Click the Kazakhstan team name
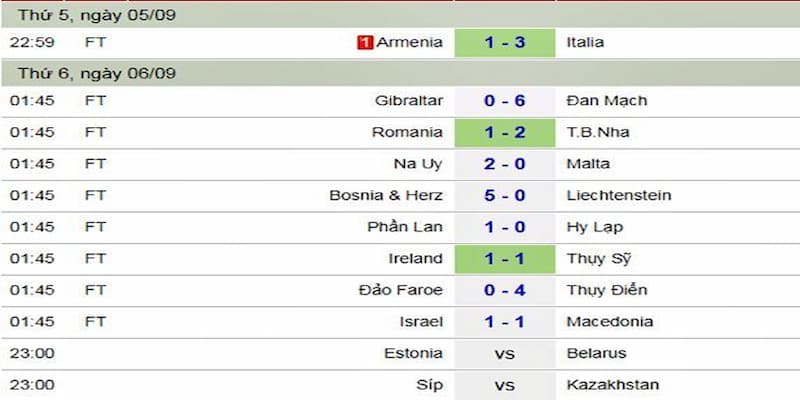Screen dimensions: 800x400 612,384
